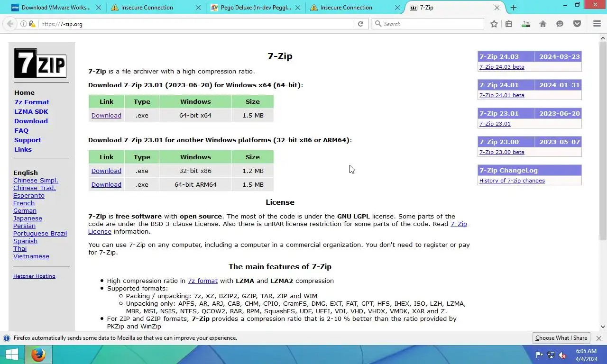This screenshot has width=607, height=364.
Task: Open the Support sidebar link
Action: tap(28, 140)
